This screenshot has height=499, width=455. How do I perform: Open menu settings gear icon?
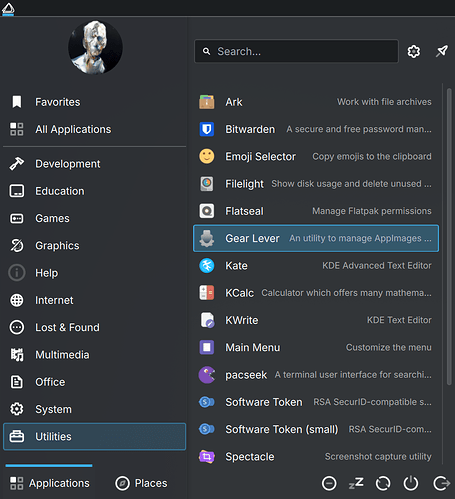pyautogui.click(x=414, y=51)
